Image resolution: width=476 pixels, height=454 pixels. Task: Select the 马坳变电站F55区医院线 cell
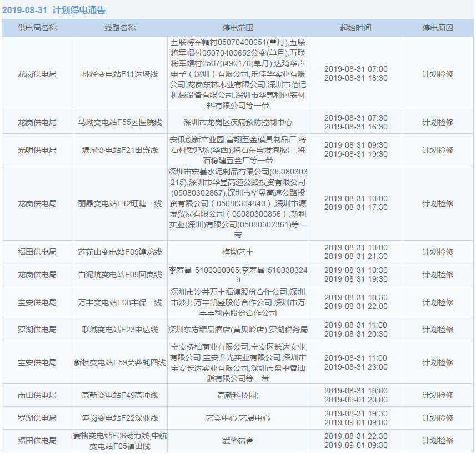pyautogui.click(x=120, y=122)
